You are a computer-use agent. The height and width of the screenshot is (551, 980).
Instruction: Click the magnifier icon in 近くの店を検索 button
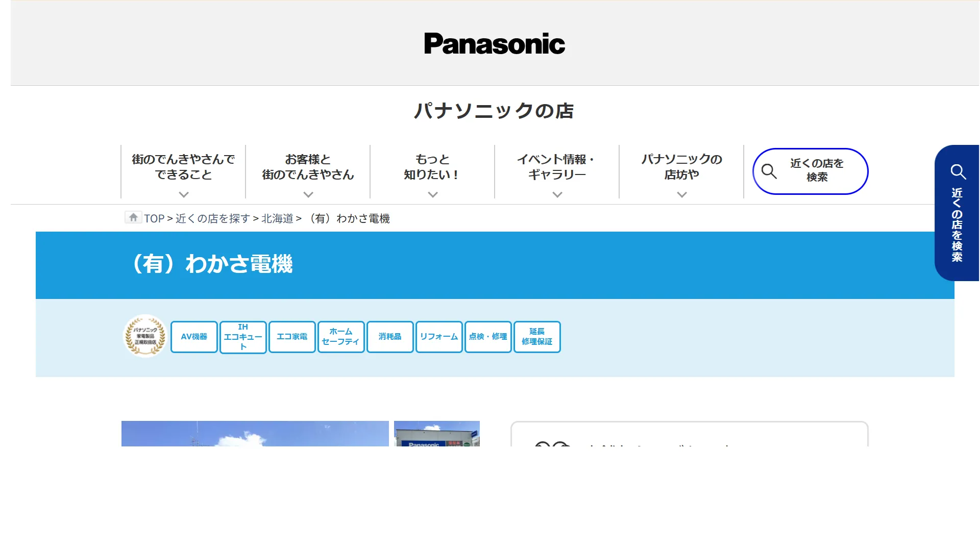[769, 171]
